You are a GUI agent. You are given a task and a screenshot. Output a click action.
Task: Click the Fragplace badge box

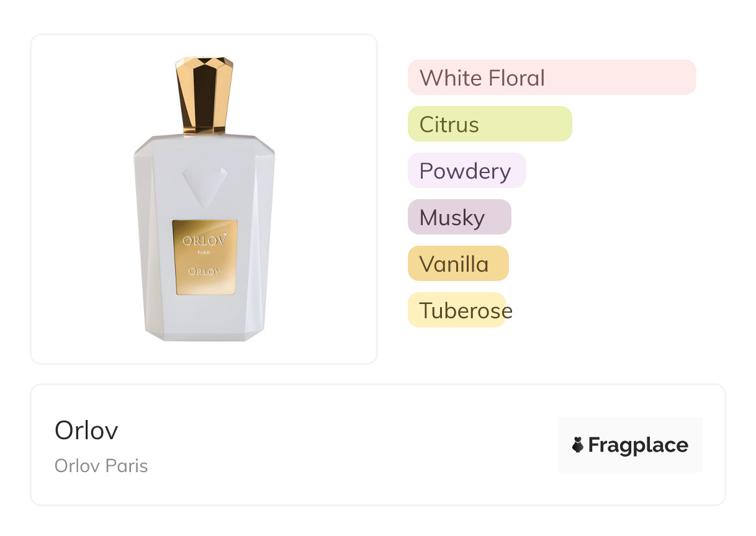click(x=630, y=445)
